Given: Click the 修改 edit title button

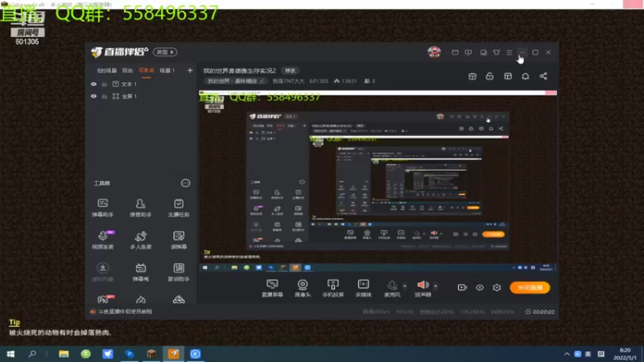Looking at the screenshot, I should [290, 71].
